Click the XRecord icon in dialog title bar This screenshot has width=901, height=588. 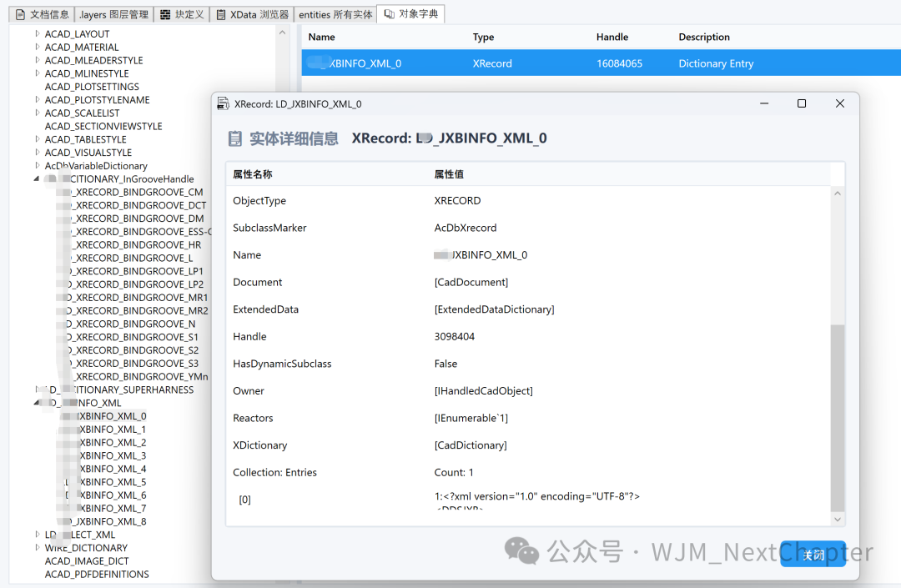tap(224, 103)
